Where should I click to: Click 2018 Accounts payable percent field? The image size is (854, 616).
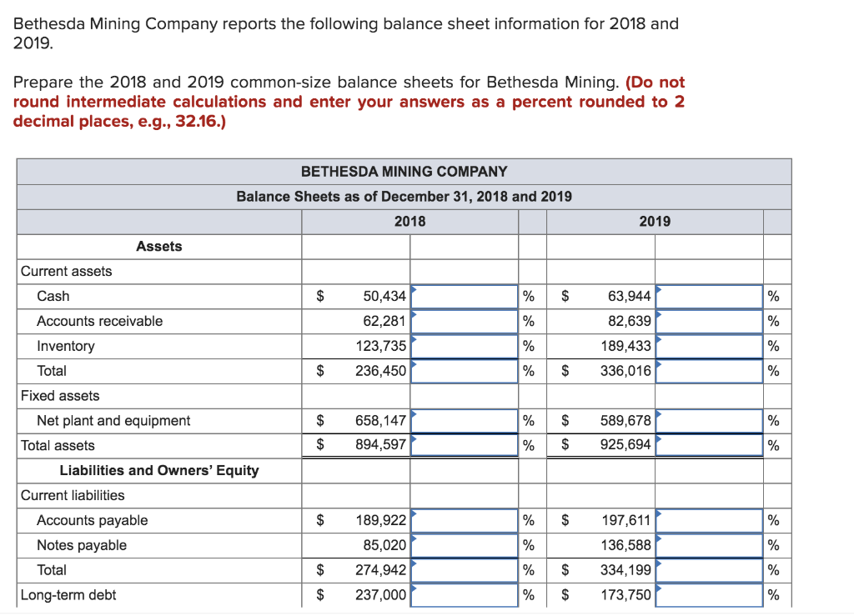click(464, 521)
